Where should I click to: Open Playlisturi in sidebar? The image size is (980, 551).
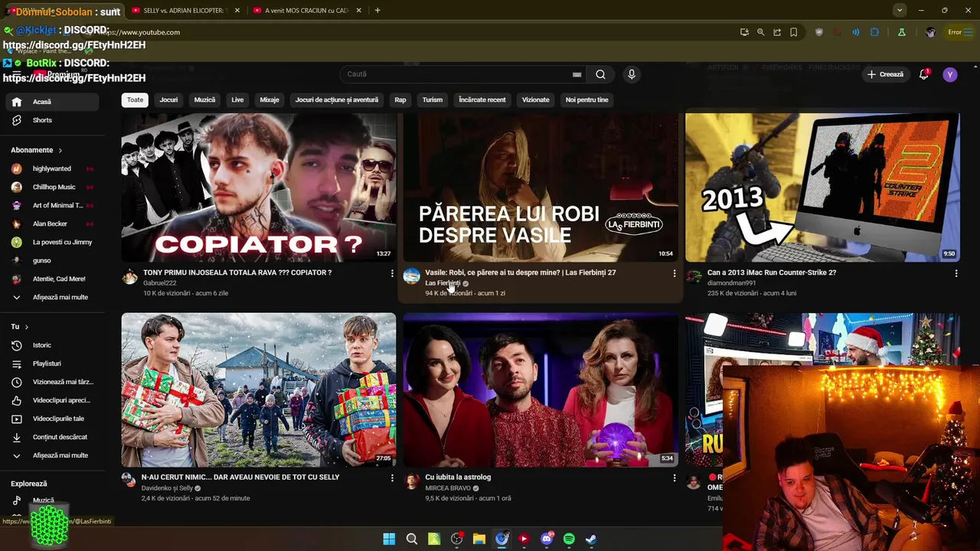point(51,364)
